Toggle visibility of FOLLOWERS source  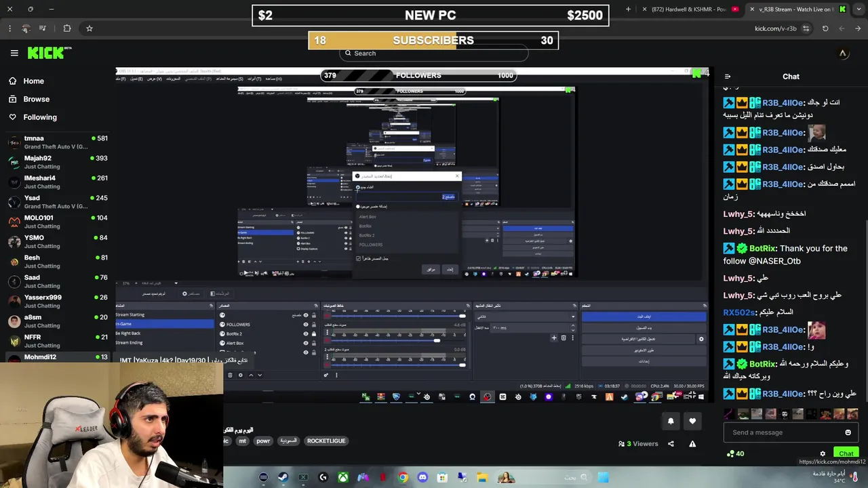tap(306, 325)
